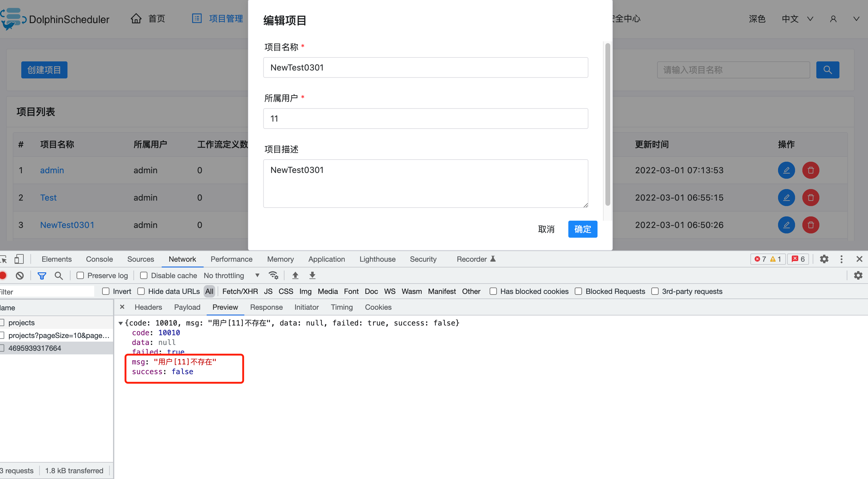Viewport: 868px width, 479px height.
Task: Click the clear network log icon
Action: pyautogui.click(x=19, y=275)
